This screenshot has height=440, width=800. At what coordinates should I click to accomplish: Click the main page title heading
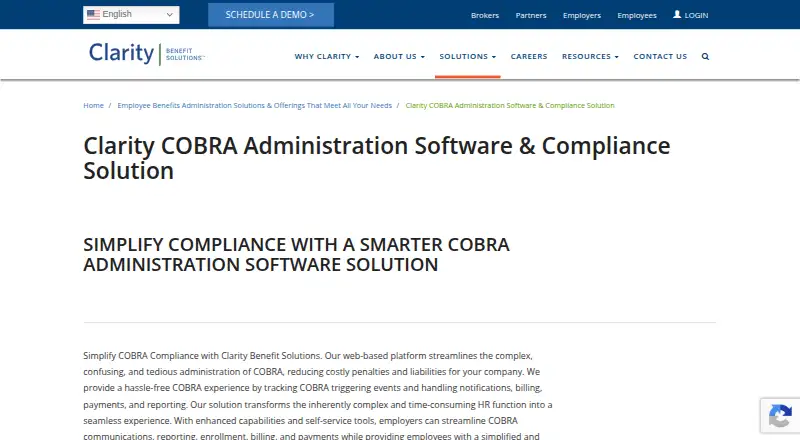(x=377, y=158)
